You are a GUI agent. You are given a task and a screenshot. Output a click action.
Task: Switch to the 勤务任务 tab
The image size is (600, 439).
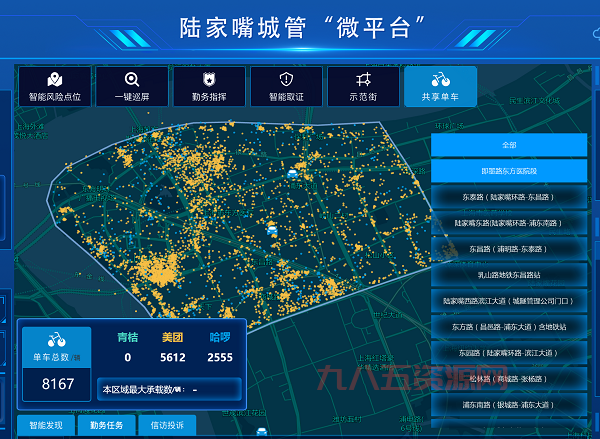(106, 425)
